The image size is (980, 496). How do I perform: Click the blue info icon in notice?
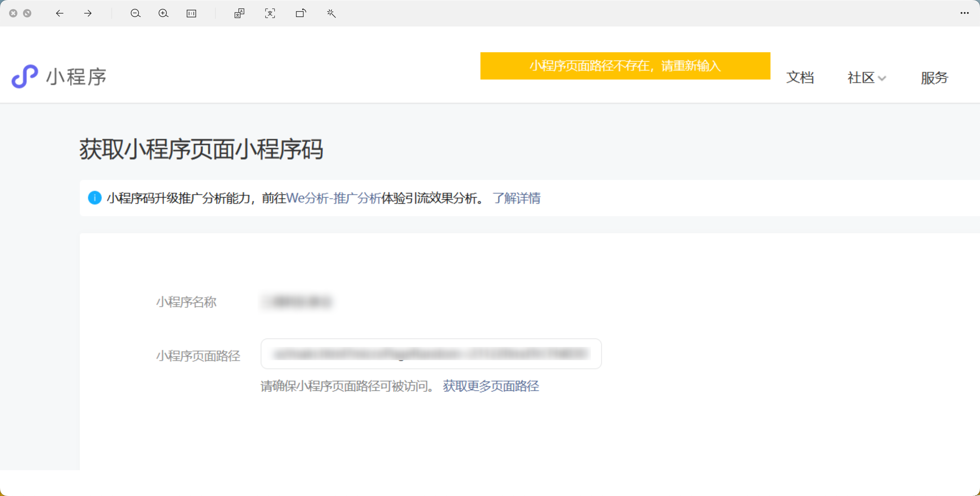pos(95,198)
